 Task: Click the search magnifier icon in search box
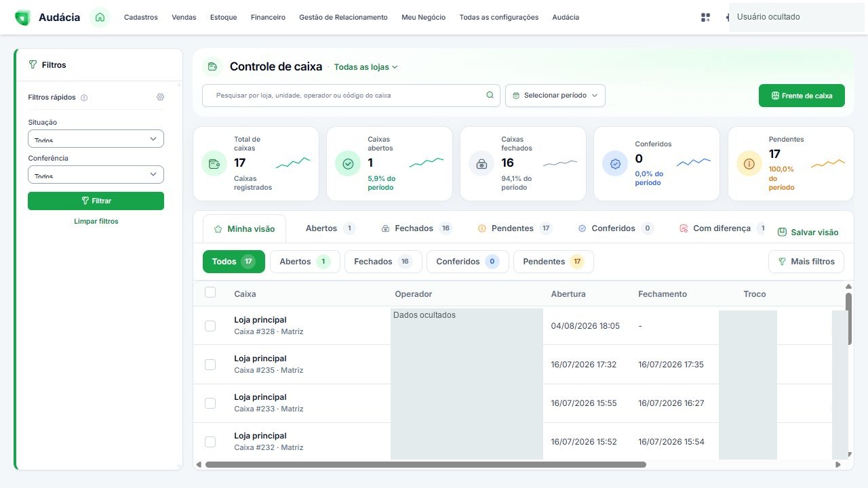pos(490,96)
